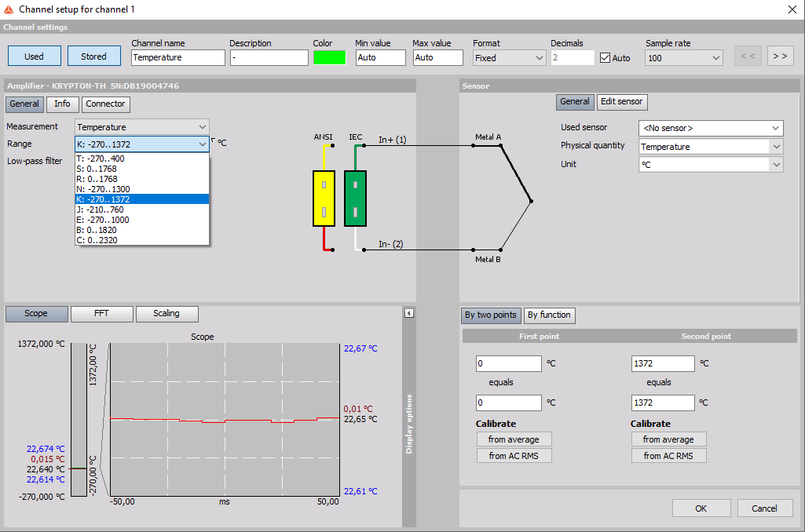Toggle the Auto decimals checkbox
Screen dimensions: 805x532
[x=606, y=58]
